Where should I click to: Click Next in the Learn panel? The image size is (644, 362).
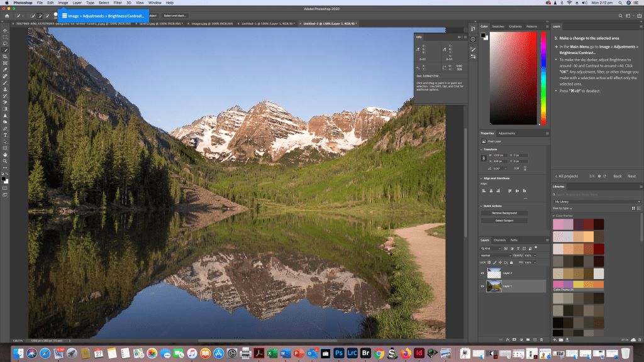(x=631, y=176)
